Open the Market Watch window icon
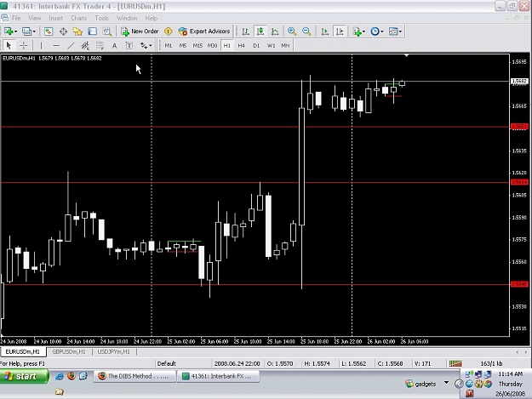 (x=49, y=31)
